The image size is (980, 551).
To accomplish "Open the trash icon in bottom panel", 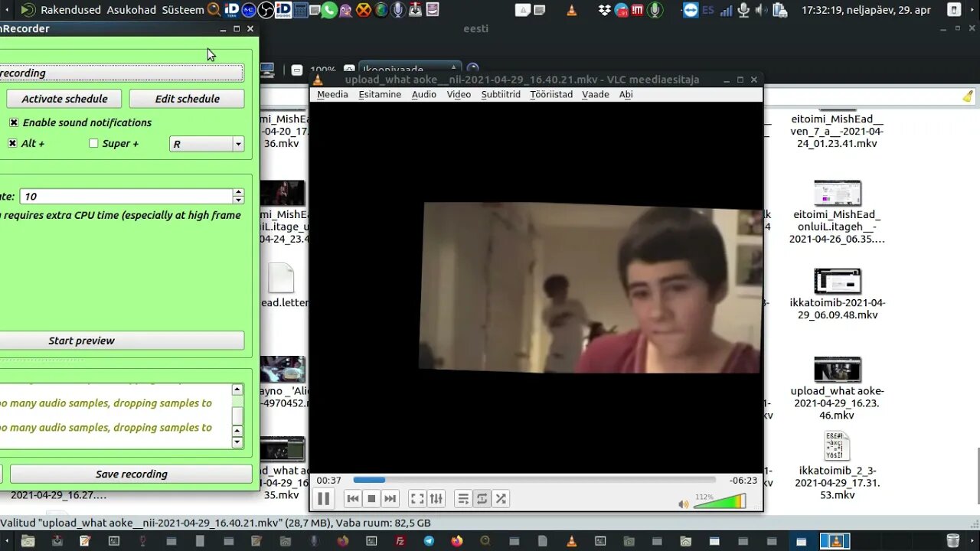I will coord(952,541).
